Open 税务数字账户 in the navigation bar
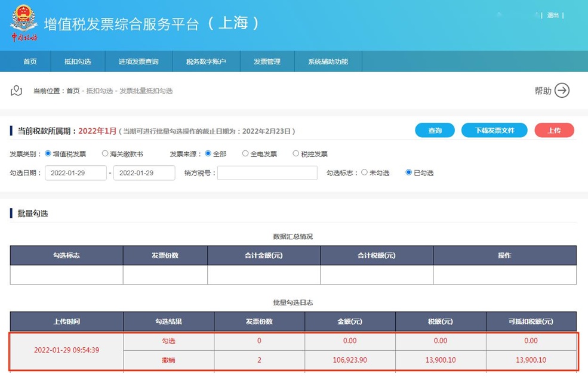 tap(206, 61)
